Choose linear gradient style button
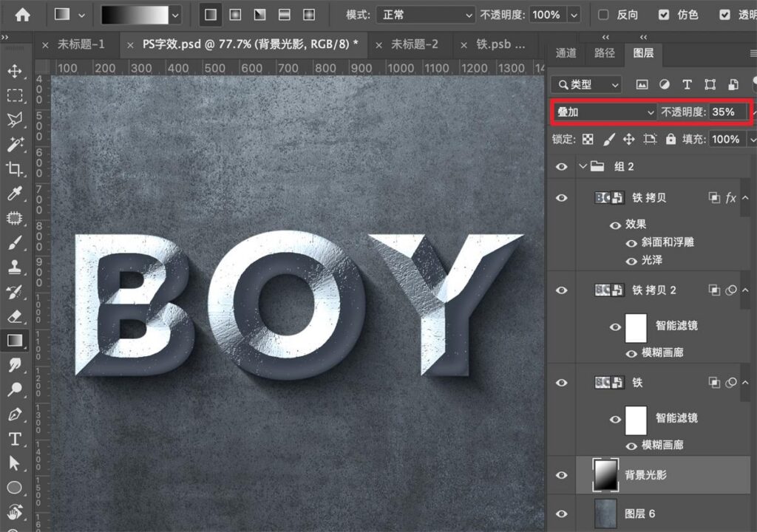Image resolution: width=757 pixels, height=532 pixels. coord(211,15)
